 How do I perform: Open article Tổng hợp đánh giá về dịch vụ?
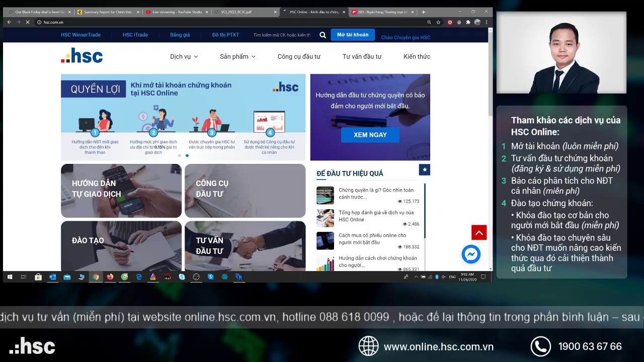tap(376, 216)
